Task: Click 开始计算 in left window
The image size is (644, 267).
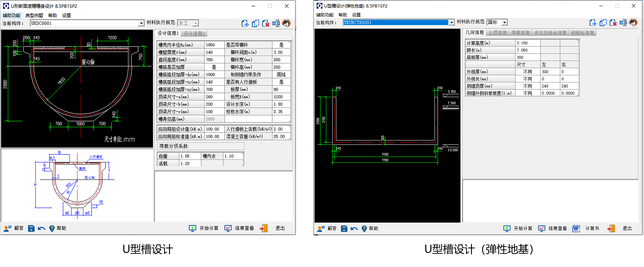Action: click(x=204, y=228)
